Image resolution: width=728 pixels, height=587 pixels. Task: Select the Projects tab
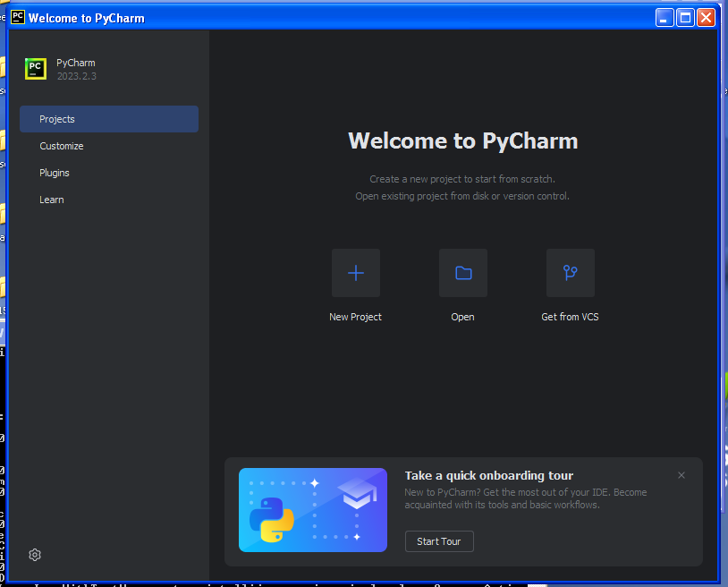(109, 119)
